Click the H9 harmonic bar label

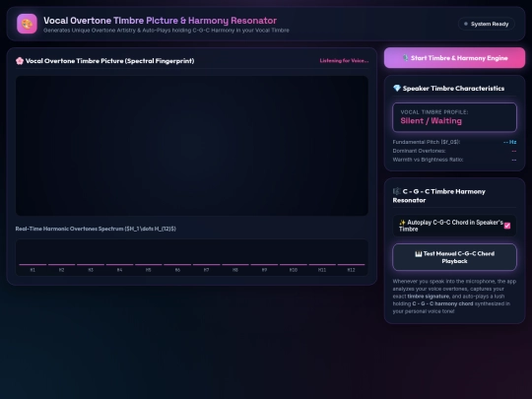(x=264, y=270)
